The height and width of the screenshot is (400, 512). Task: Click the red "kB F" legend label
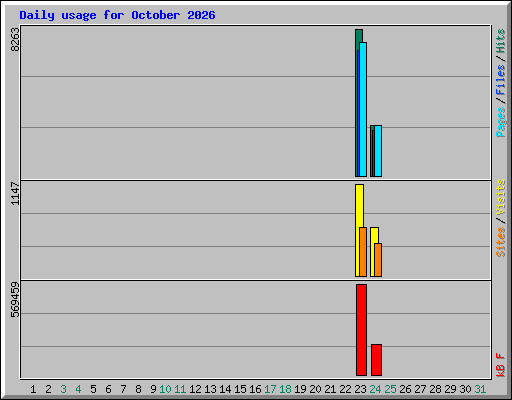tap(501, 365)
